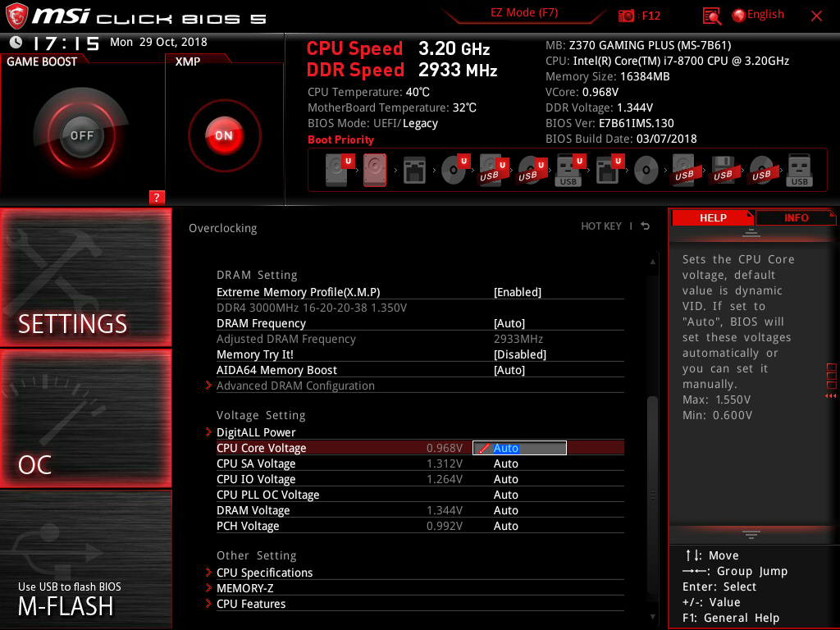This screenshot has height=630, width=840.
Task: Click the MSI dragon shield logo
Action: click(x=16, y=16)
